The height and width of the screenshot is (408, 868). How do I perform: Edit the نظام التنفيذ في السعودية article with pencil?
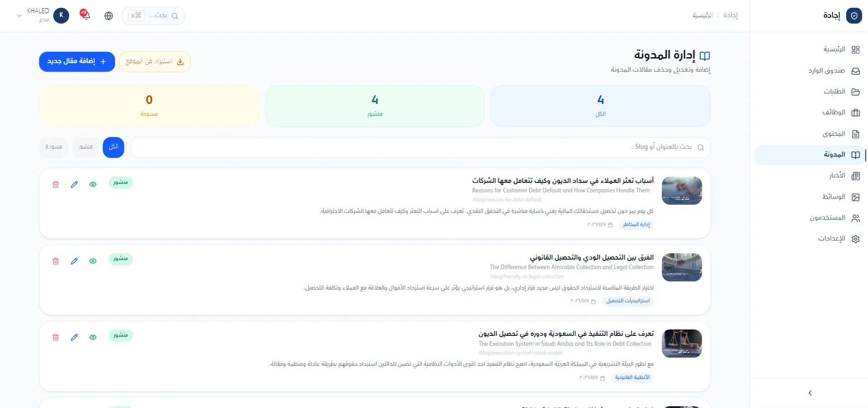pyautogui.click(x=74, y=337)
